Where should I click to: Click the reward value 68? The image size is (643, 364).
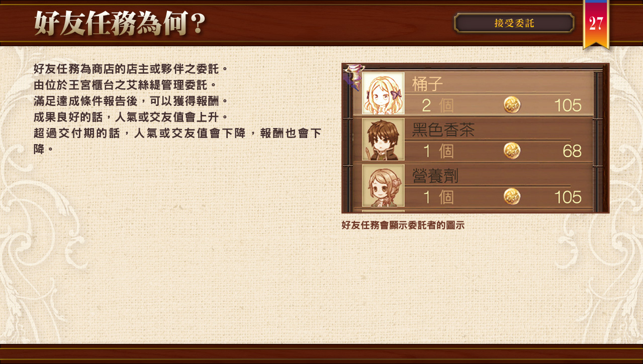[x=572, y=151]
